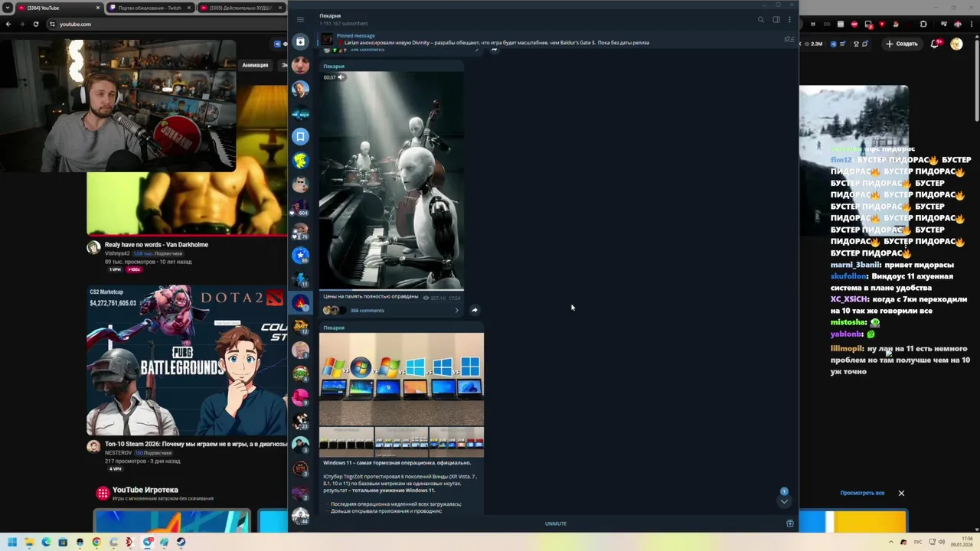Open Chrome extensions puzzle icon
The image size is (980, 551).
pyautogui.click(x=923, y=24)
